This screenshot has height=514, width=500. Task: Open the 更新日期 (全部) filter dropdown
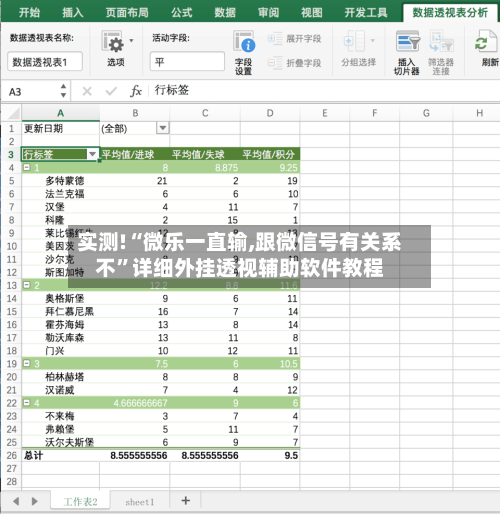click(163, 128)
